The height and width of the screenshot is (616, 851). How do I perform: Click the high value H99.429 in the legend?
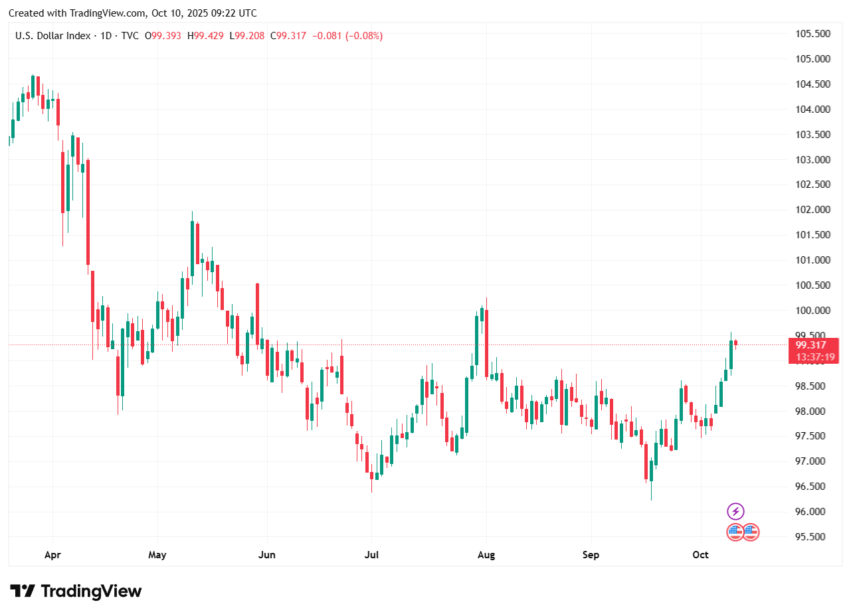tap(207, 36)
